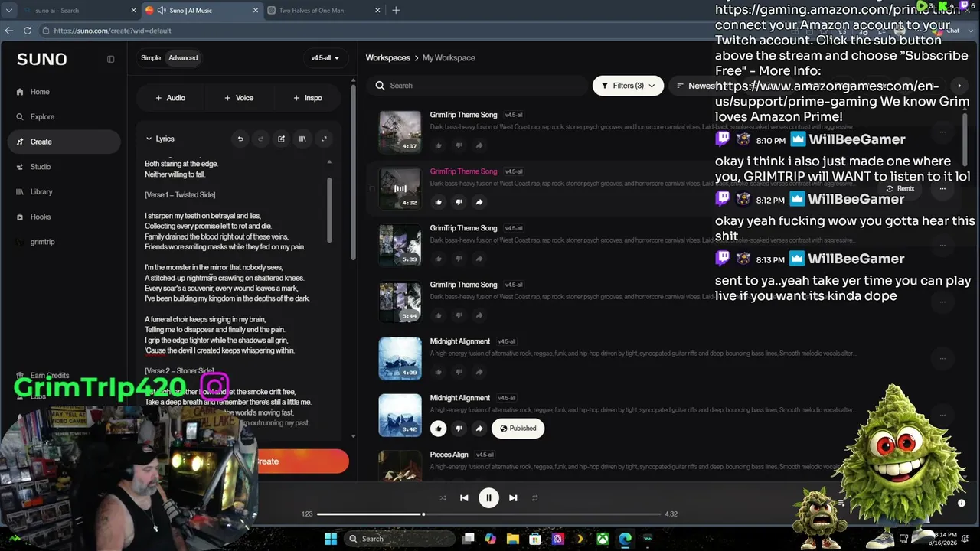Open the lyrics library icon
Viewport: 980px width, 551px height.
click(x=302, y=139)
